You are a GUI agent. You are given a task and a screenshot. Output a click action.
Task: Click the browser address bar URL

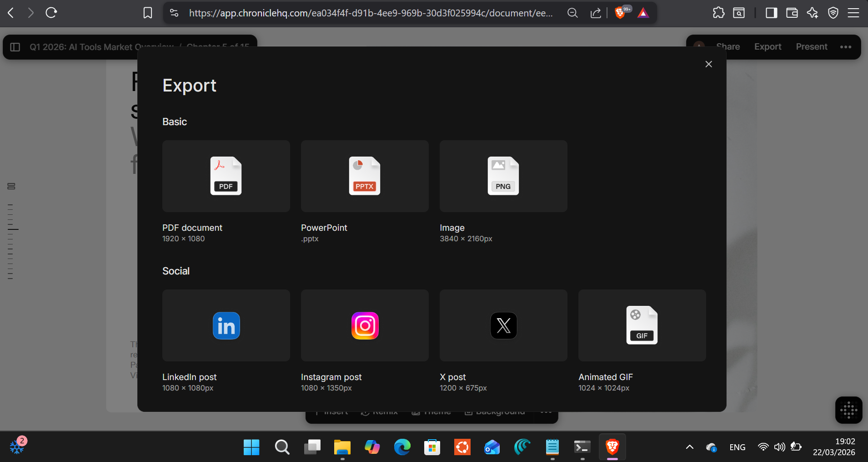pos(371,13)
